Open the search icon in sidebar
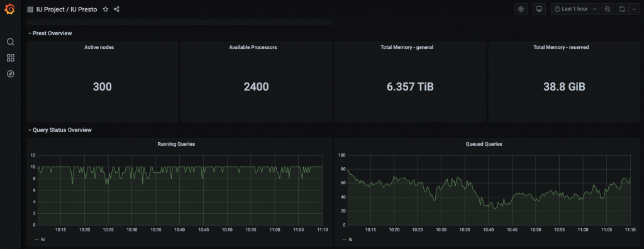This screenshot has width=644, height=249. [x=11, y=42]
